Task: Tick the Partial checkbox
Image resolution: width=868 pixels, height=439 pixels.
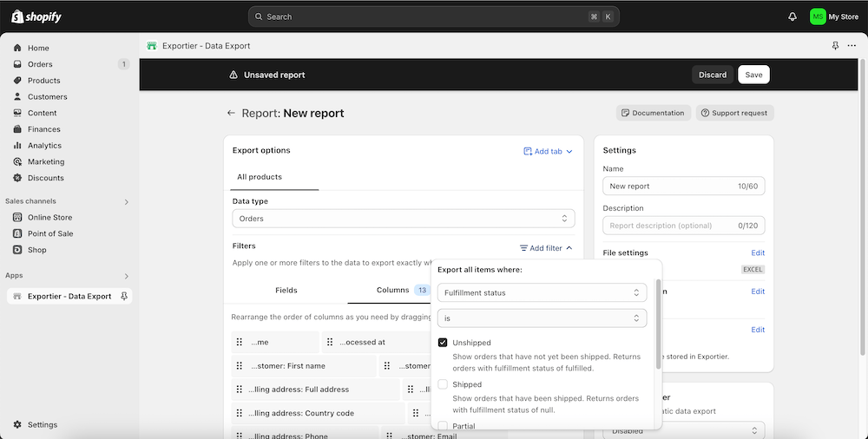Action: [x=443, y=426]
